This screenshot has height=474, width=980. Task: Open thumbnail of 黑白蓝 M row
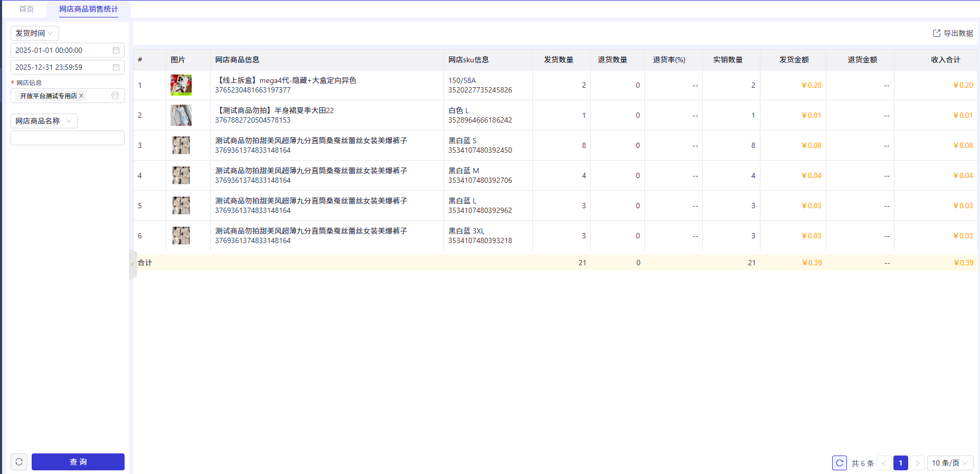181,175
